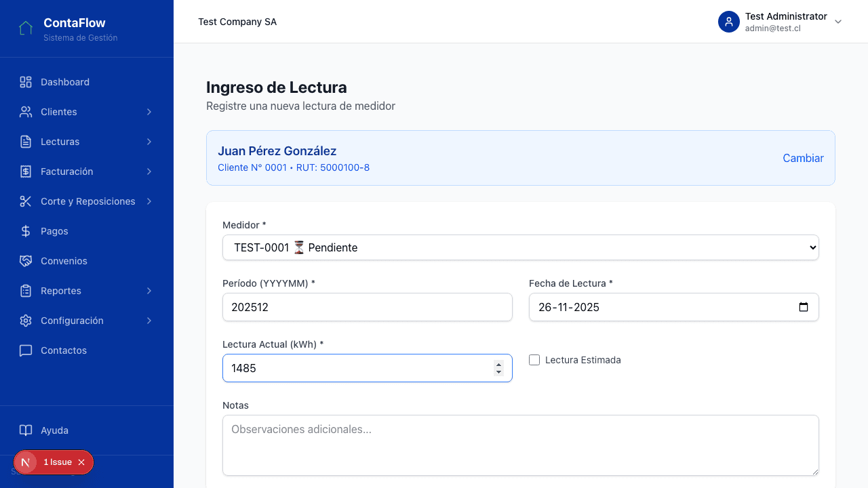Go to Dashboard in the sidebar
The height and width of the screenshot is (488, 868).
(87, 82)
